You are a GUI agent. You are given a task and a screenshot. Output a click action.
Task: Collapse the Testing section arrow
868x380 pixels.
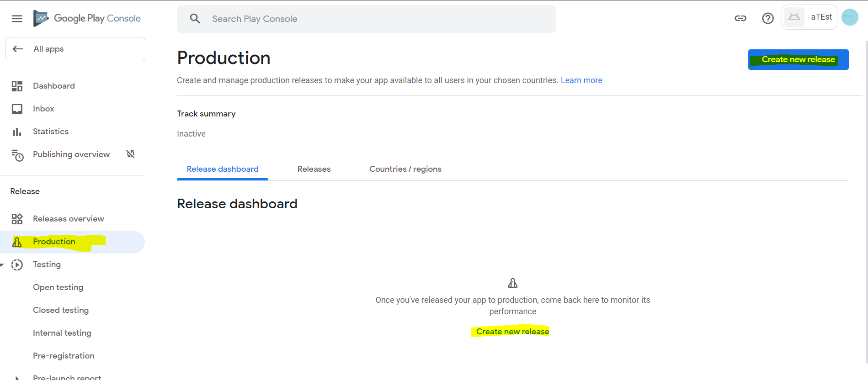pyautogui.click(x=2, y=265)
